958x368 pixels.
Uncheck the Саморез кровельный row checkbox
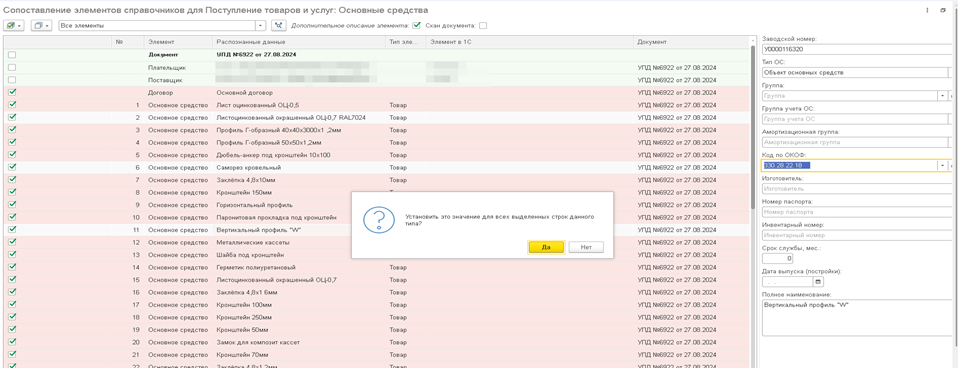pyautogui.click(x=12, y=167)
